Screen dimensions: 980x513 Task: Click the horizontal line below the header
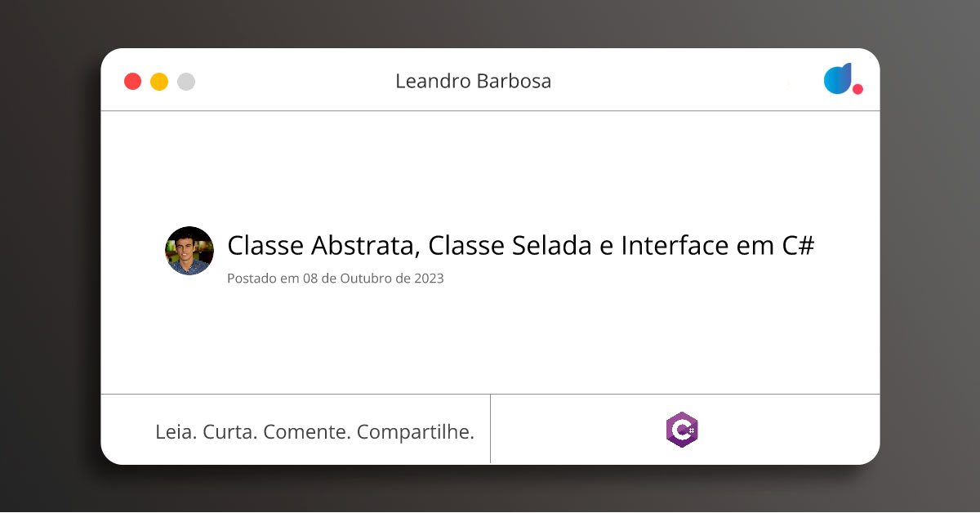[x=490, y=110]
